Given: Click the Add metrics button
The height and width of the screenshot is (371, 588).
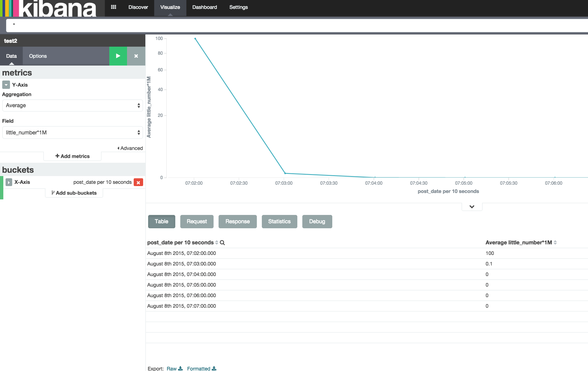Looking at the screenshot, I should [72, 156].
